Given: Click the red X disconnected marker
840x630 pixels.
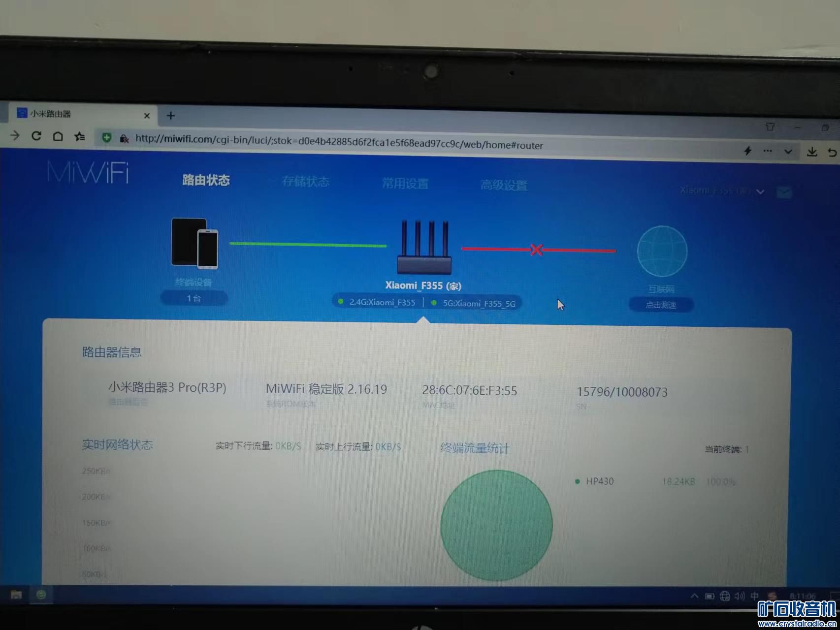Looking at the screenshot, I should click(x=537, y=250).
